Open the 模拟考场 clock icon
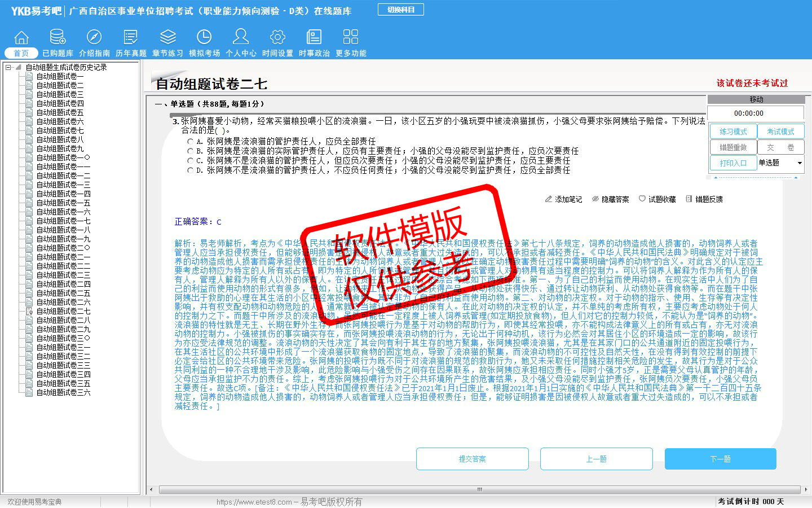Viewport: 812px width, 508px height. tap(204, 38)
